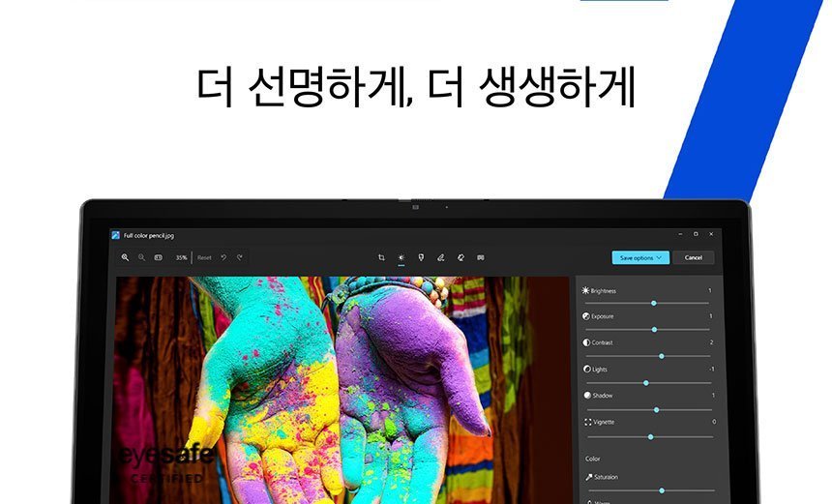Click the Contrast half-circle icon
Screen dimensions: 832x504
pos(586,342)
